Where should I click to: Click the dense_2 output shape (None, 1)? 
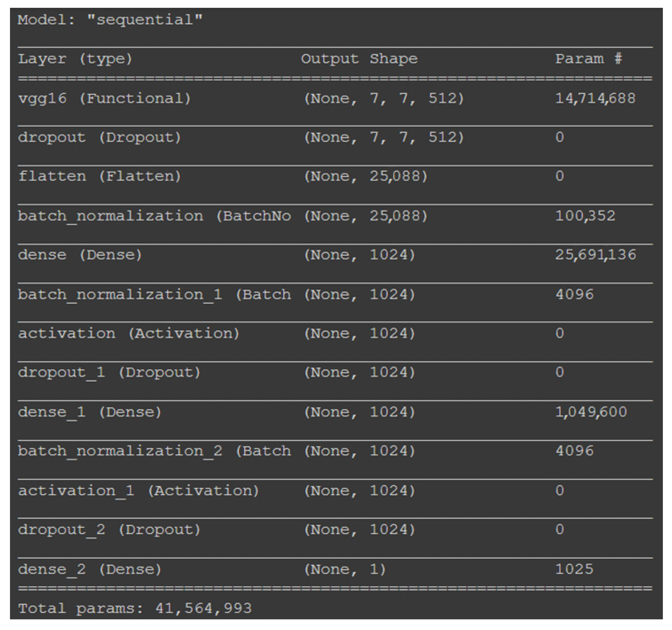(345, 570)
